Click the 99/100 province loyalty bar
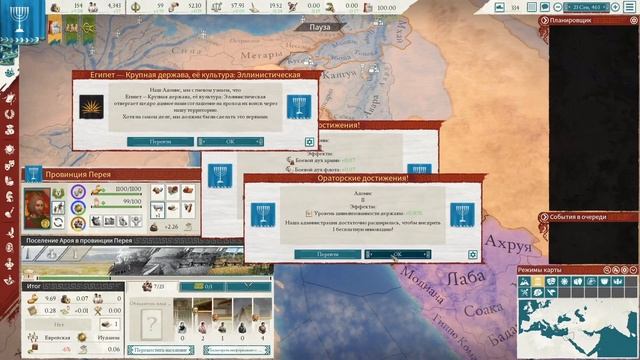 tap(116, 202)
